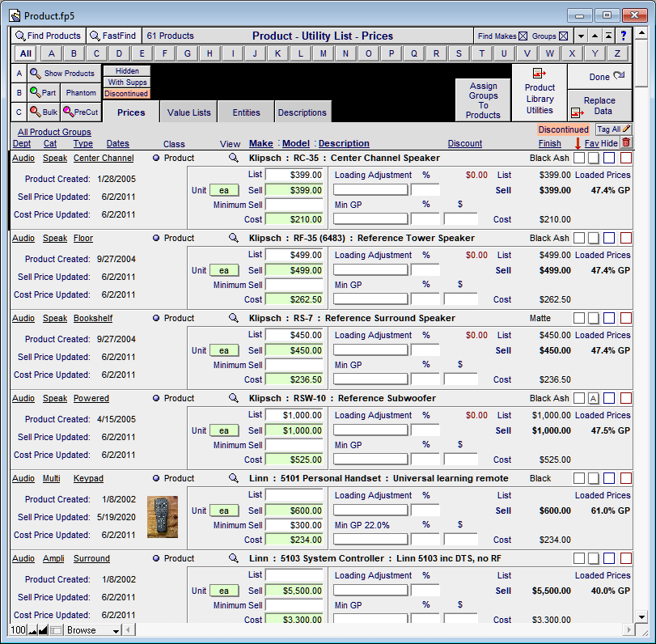
Task: Open Unit 'ea' field for Klipsch RS-7
Action: 224,350
